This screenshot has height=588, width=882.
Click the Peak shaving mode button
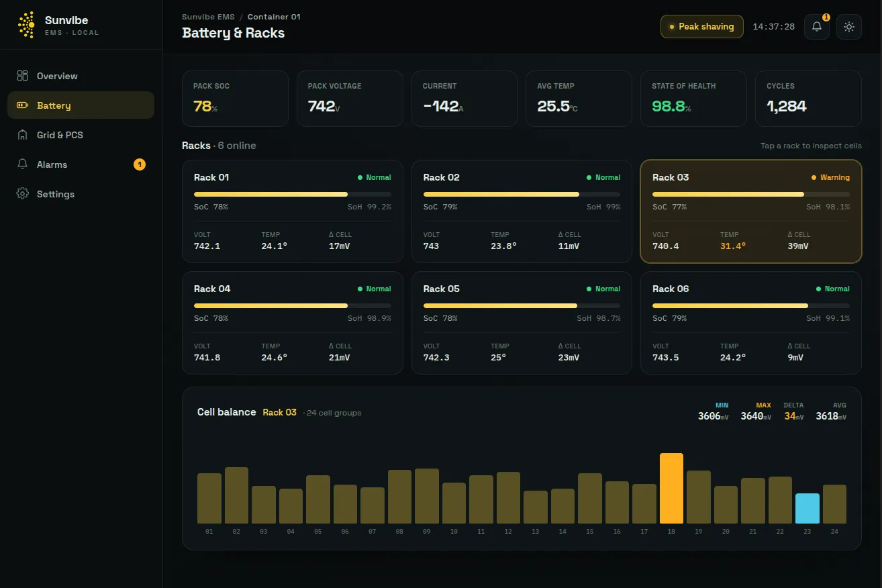pos(701,27)
